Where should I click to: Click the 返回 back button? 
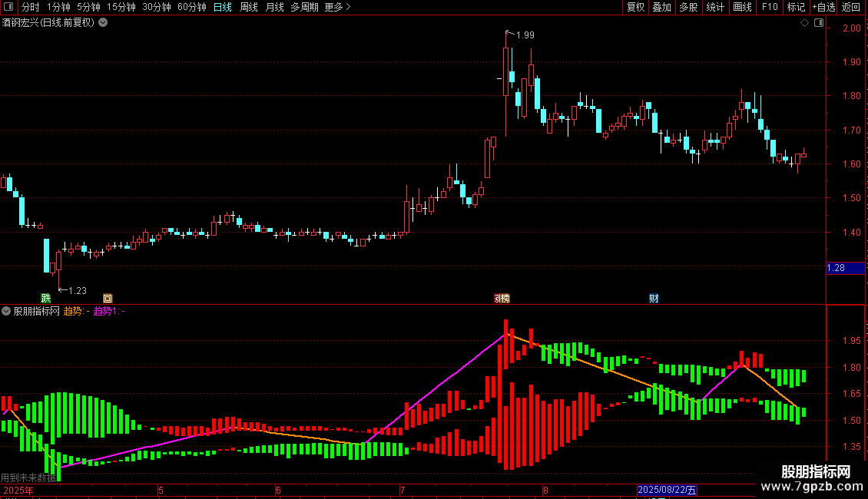pyautogui.click(x=851, y=7)
